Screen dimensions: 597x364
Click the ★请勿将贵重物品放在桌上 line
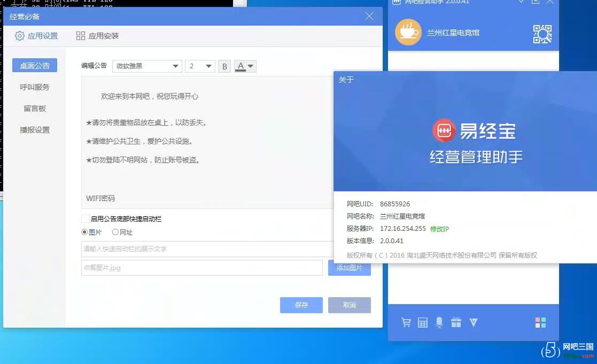click(146, 122)
